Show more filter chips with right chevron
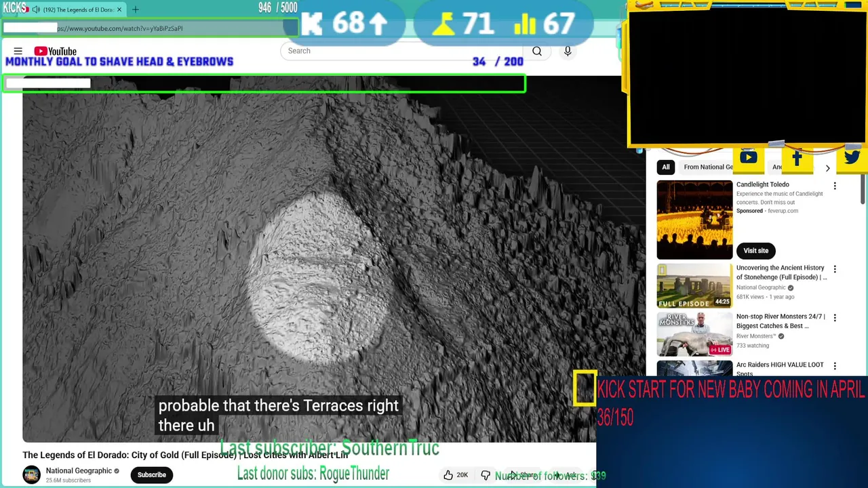Image resolution: width=868 pixels, height=488 pixels. pos(827,167)
